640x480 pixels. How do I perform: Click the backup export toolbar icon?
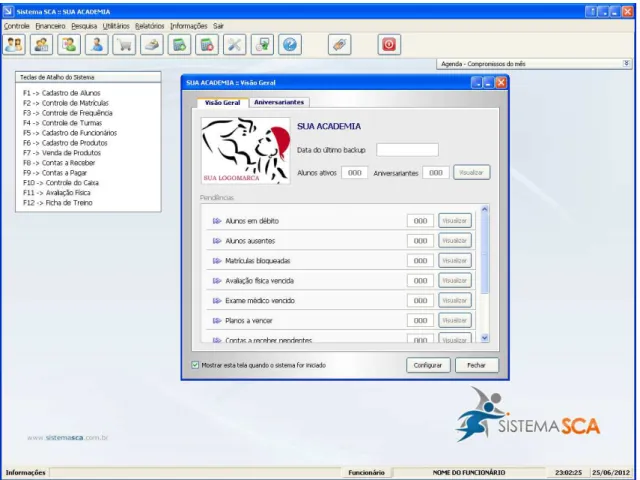coord(262,44)
